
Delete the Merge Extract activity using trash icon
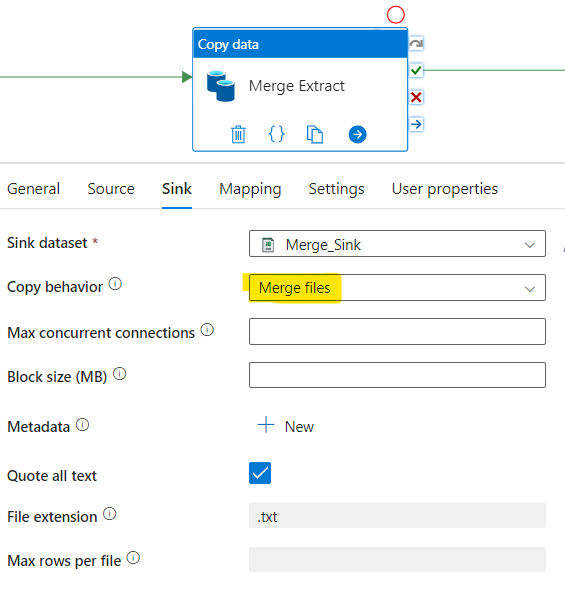[x=238, y=134]
